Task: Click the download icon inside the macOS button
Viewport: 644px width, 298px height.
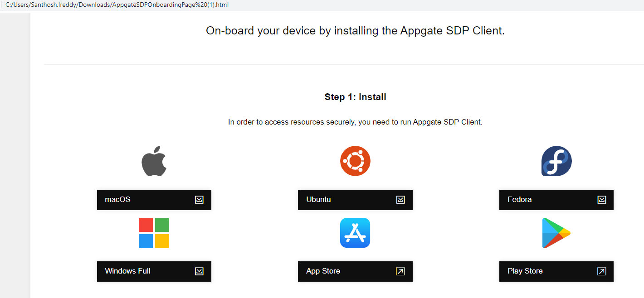Action: pos(199,199)
